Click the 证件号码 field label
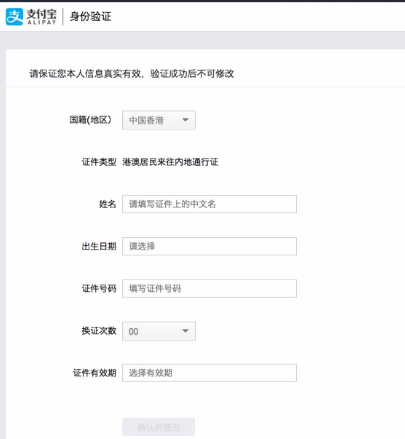This screenshot has width=405, height=439. (99, 288)
